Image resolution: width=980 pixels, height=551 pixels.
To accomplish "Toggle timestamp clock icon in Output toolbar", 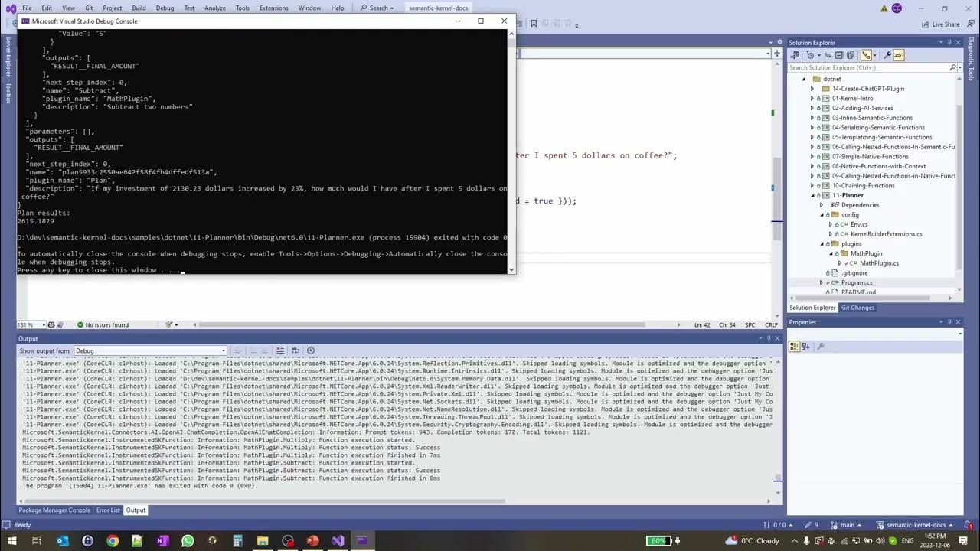I will [311, 350].
